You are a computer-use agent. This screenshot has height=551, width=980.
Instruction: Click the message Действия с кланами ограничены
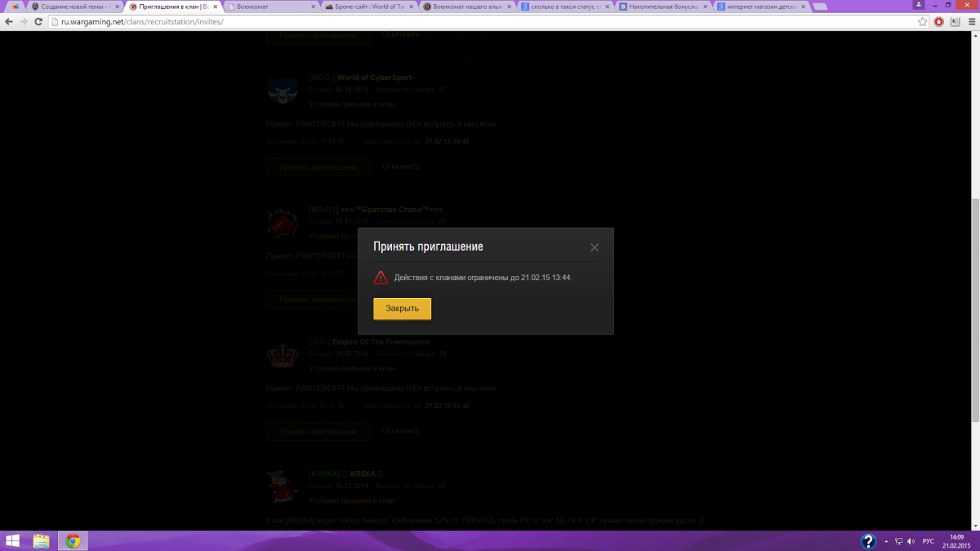point(483,278)
